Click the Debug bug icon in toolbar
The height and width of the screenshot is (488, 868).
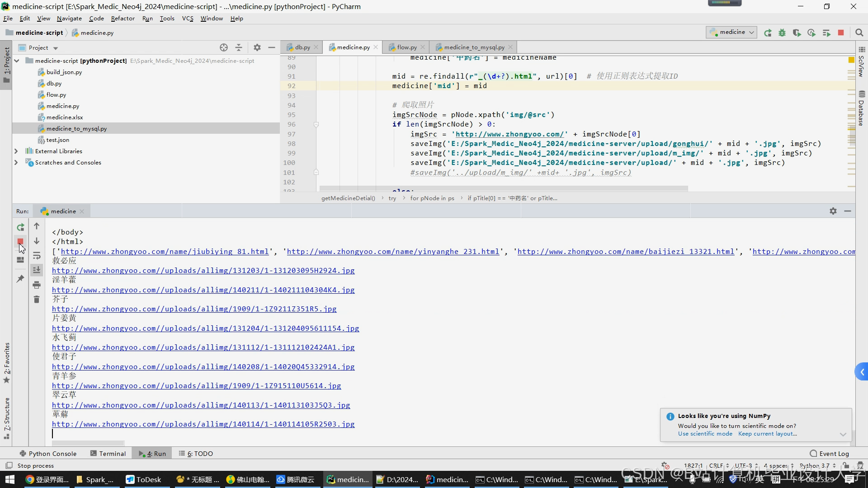click(782, 33)
